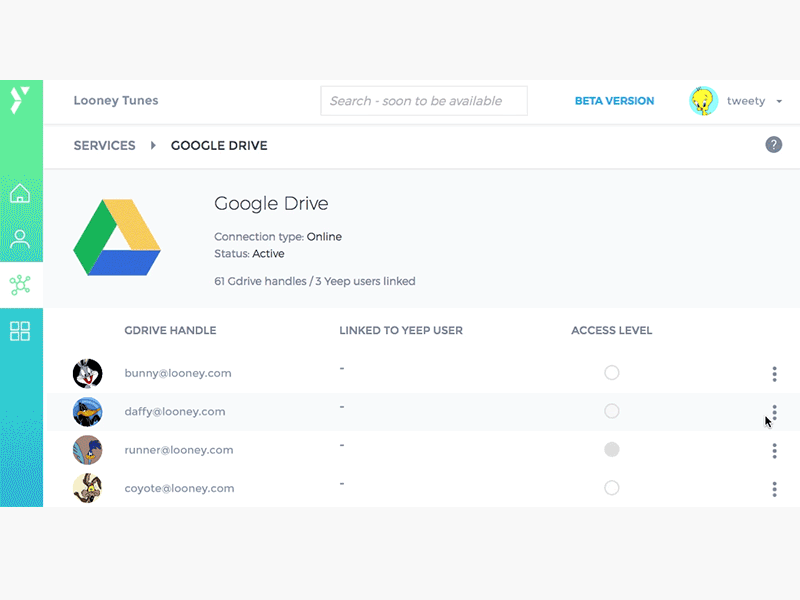Screen dimensions: 800x600
Task: Select runner@looney.com handle text
Action: point(179,450)
